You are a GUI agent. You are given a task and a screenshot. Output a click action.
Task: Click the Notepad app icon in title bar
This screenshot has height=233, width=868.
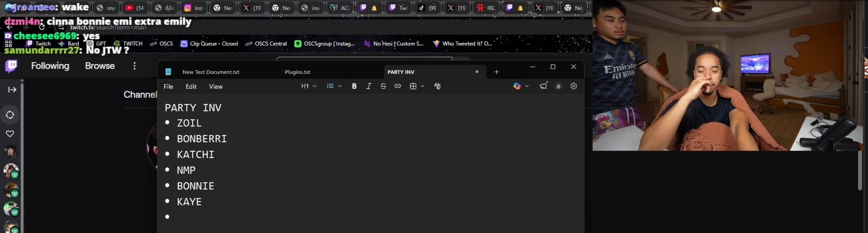click(x=168, y=72)
